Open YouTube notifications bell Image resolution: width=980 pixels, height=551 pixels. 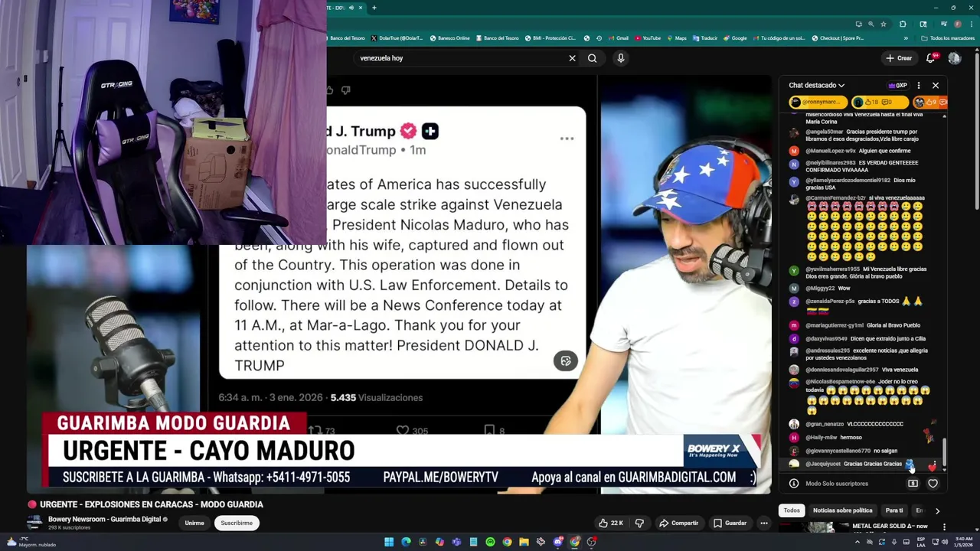click(931, 58)
